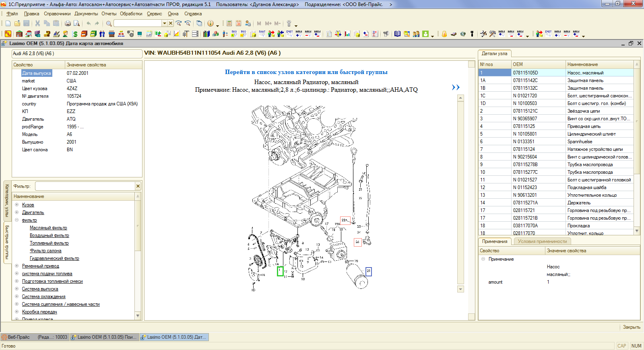Screen dimensions: 644x350
Task: Clear the Фильтр field with X button
Action: [x=138, y=186]
